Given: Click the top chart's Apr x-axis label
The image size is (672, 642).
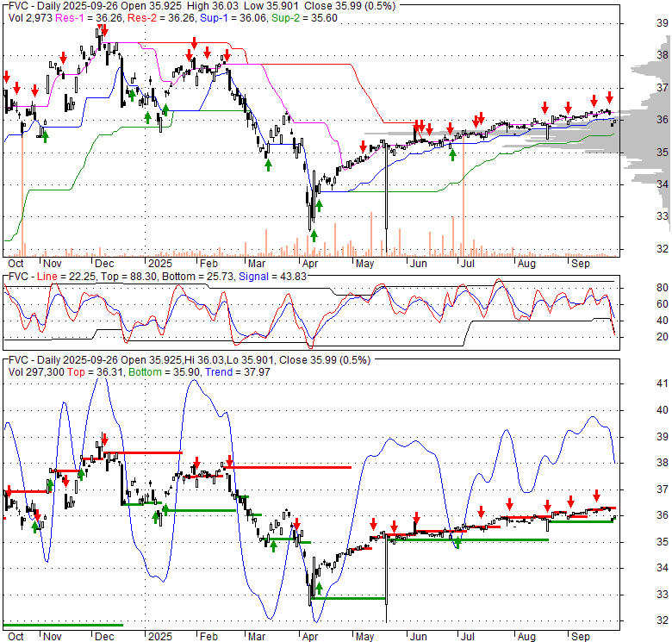Looking at the screenshot, I should 310,264.
